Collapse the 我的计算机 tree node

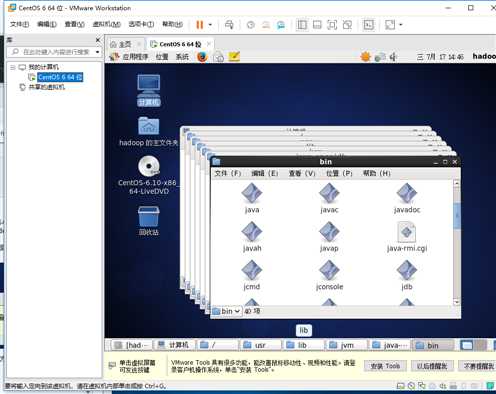coord(13,67)
